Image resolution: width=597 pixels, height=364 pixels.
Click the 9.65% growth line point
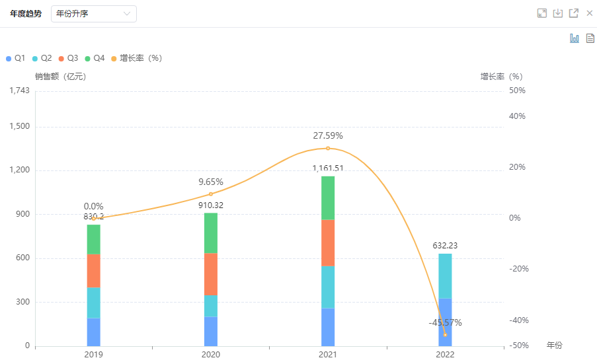pos(211,194)
